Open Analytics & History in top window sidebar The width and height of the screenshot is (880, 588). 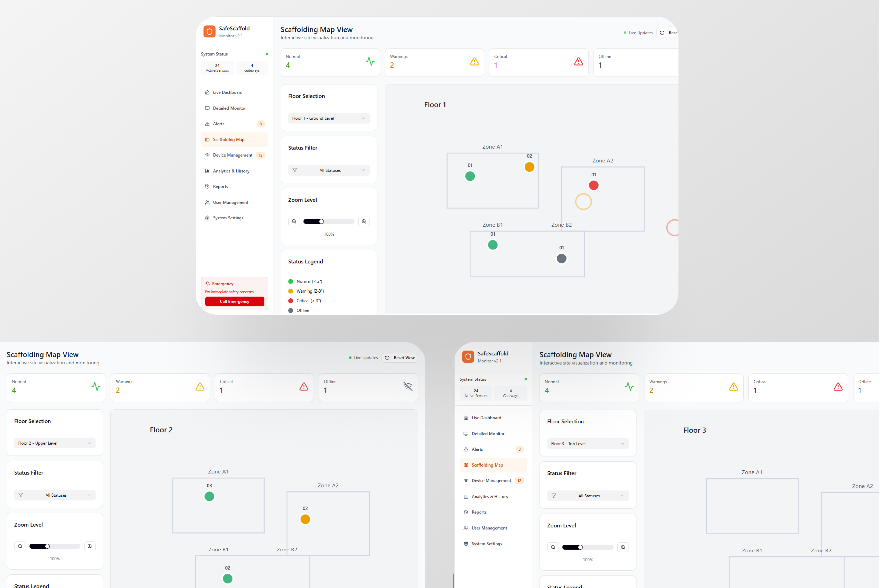click(235, 171)
